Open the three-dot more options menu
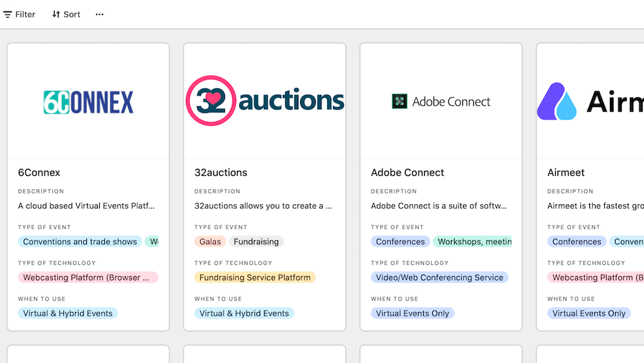 (99, 14)
